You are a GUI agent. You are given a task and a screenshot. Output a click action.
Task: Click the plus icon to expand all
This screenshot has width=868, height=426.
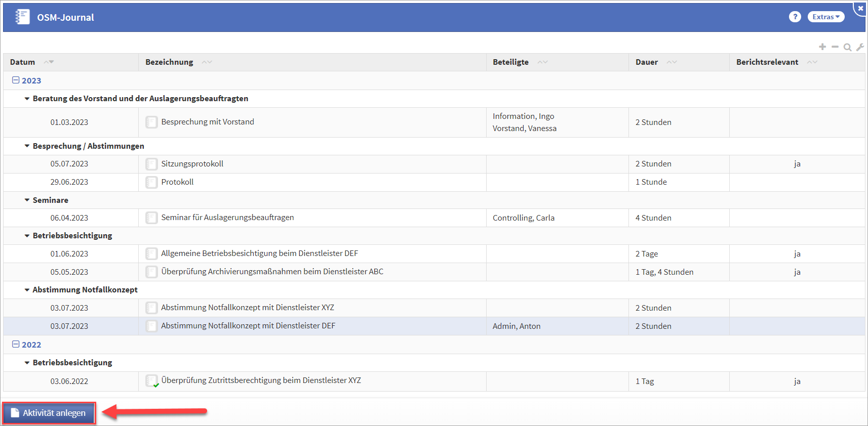(x=822, y=47)
